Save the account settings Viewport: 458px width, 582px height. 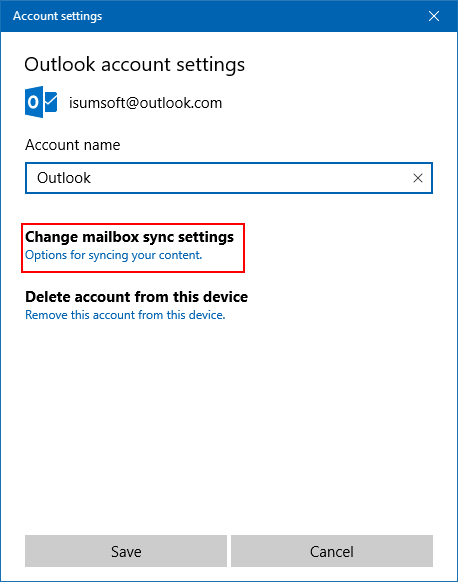coord(126,551)
